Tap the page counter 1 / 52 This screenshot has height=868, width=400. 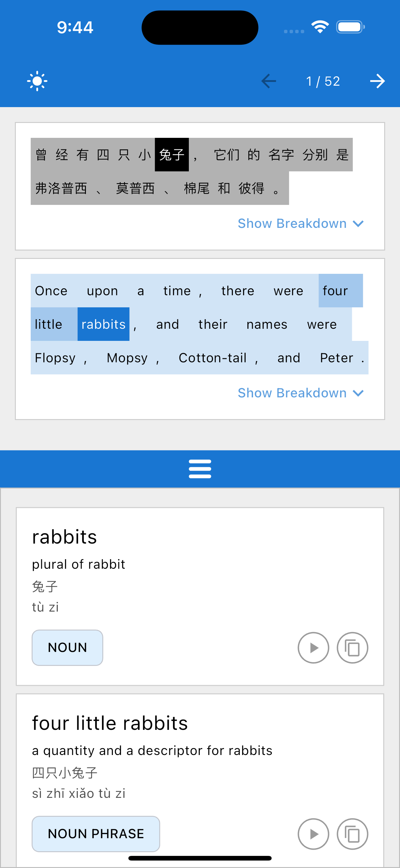tap(322, 81)
